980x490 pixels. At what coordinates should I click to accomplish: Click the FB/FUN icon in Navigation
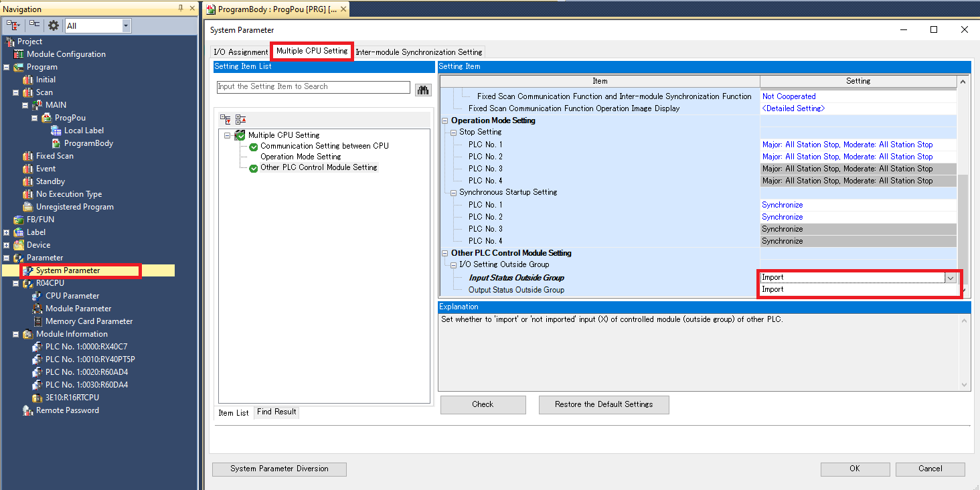click(x=19, y=220)
